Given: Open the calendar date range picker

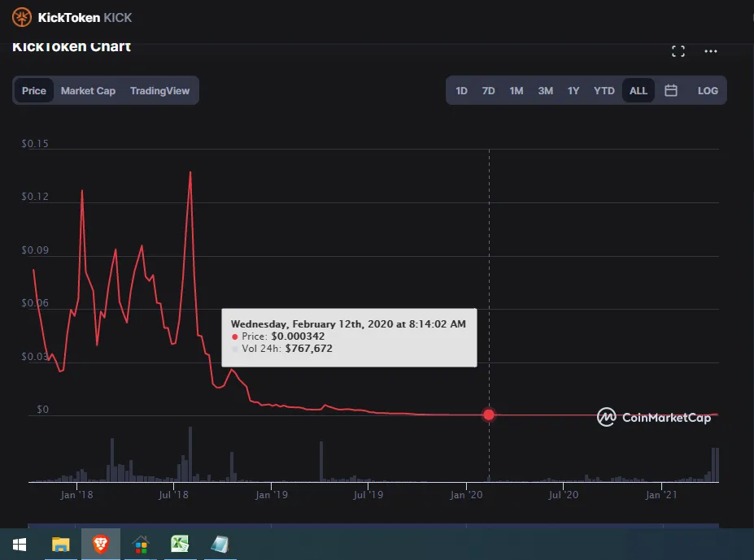Looking at the screenshot, I should coord(671,90).
